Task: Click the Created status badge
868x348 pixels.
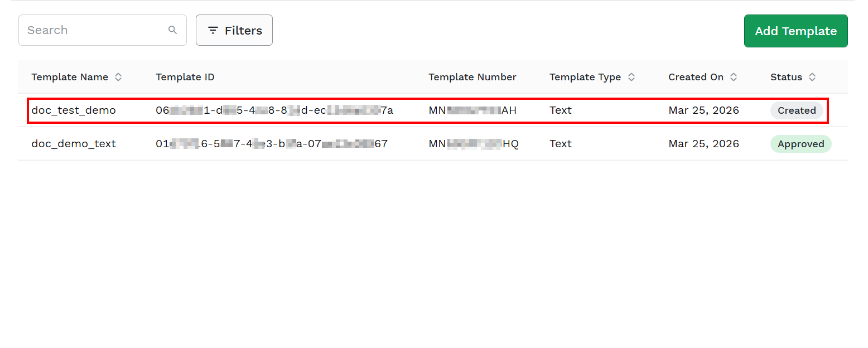Action: [x=797, y=110]
